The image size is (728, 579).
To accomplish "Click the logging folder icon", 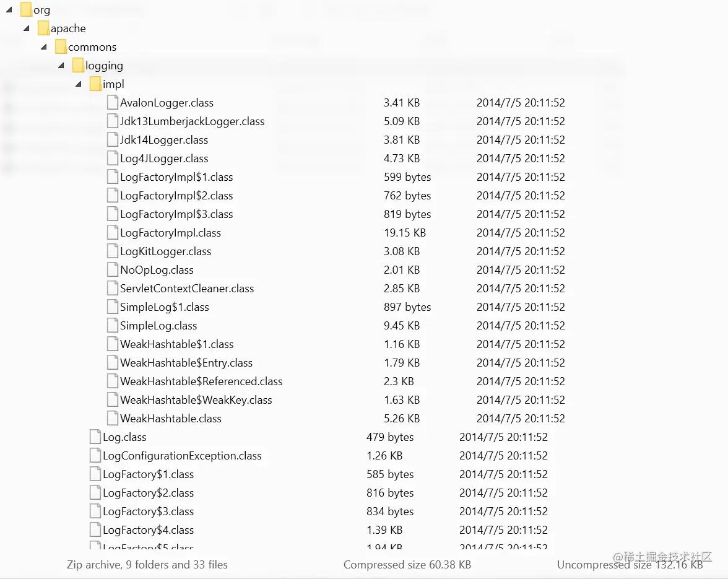I will (78, 66).
